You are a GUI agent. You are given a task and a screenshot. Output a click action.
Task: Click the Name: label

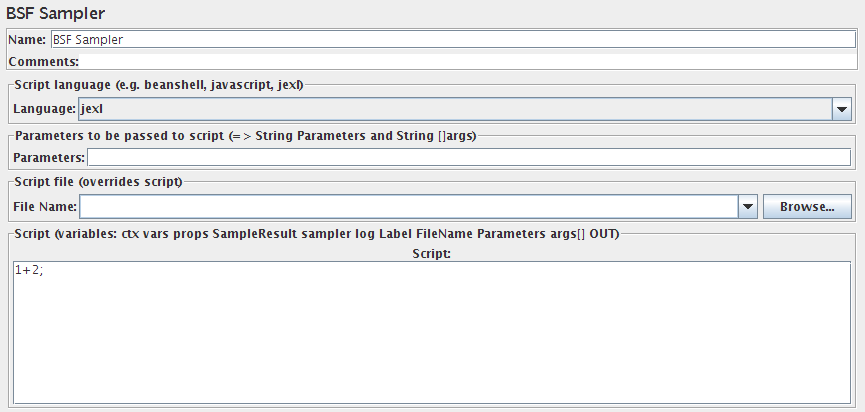27,40
